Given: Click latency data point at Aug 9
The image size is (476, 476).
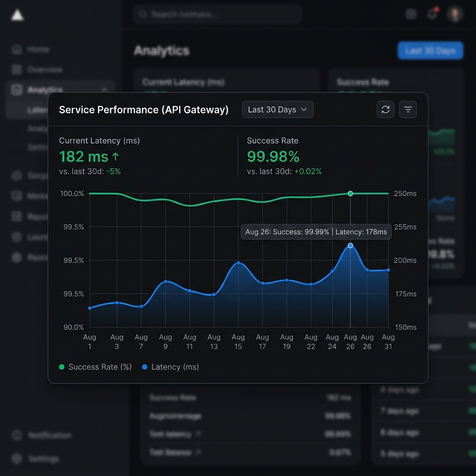Looking at the screenshot, I should [x=165, y=282].
